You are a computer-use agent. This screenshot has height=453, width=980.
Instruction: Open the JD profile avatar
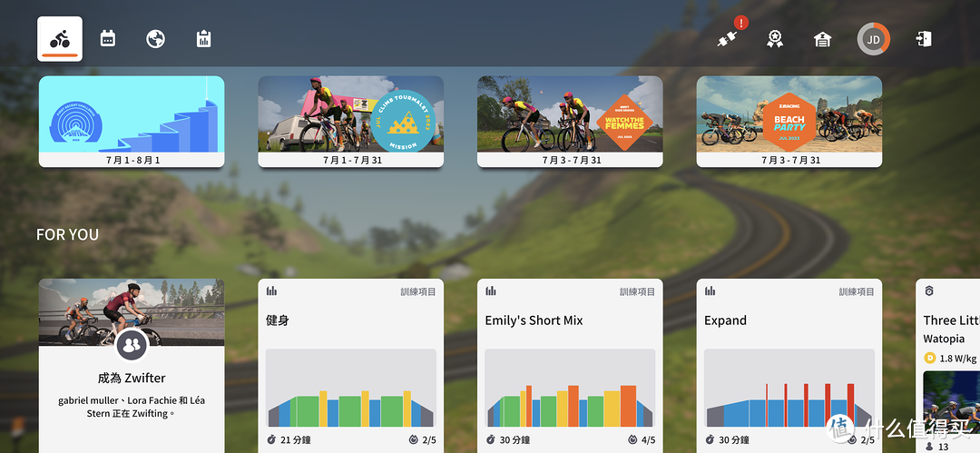[873, 39]
